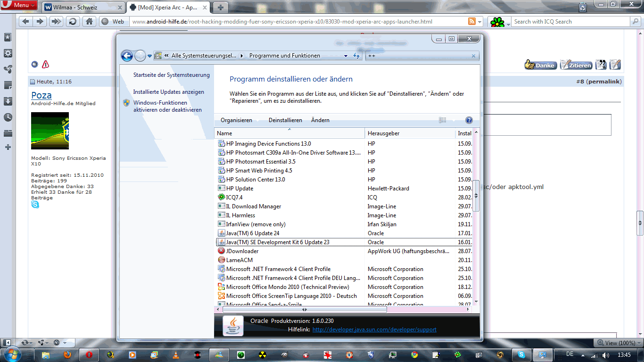Viewport: 644px width, 362px height.
Task: Open the Control Panel address path dropdown
Action: coord(346,56)
